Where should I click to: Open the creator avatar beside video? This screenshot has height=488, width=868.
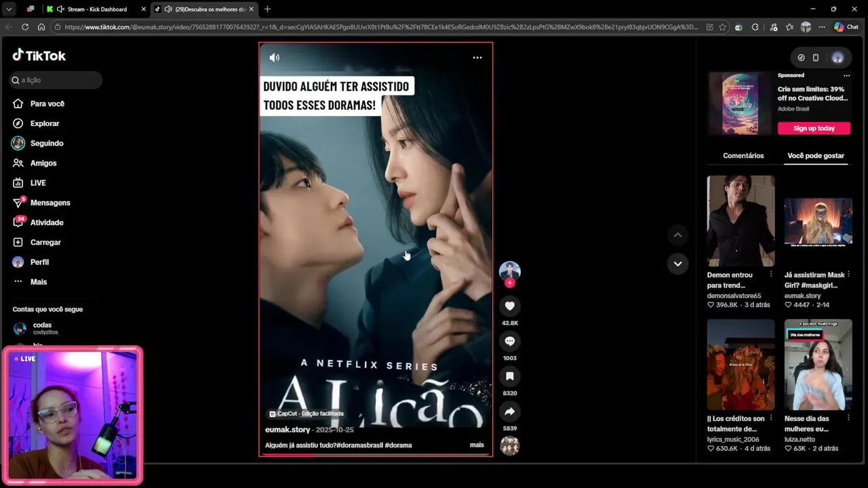coord(510,271)
